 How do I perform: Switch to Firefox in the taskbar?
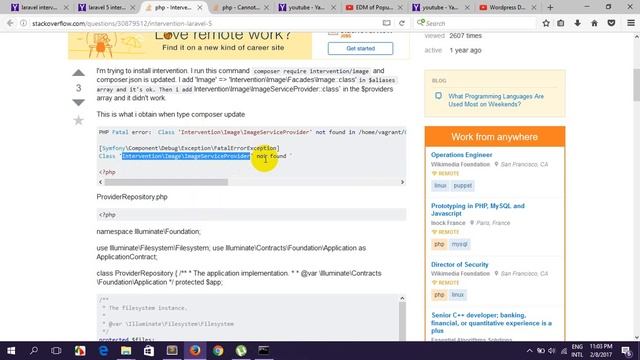(x=195, y=351)
